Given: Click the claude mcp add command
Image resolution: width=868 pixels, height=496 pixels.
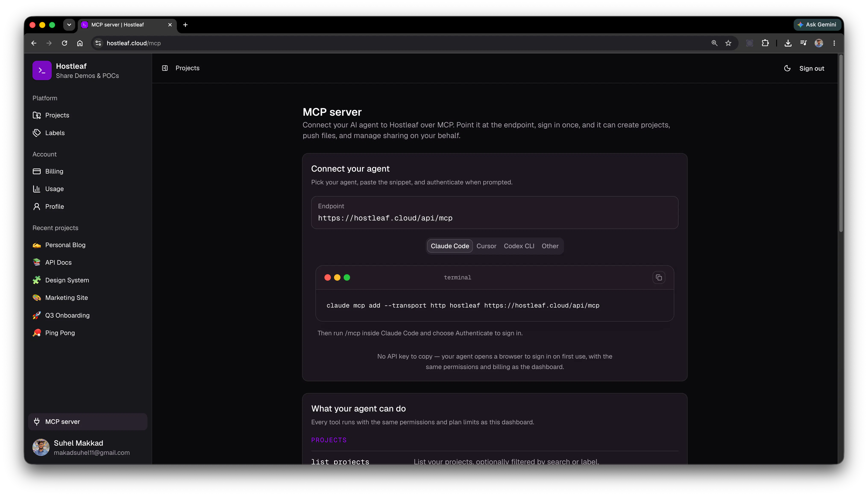Looking at the screenshot, I should 463,306.
